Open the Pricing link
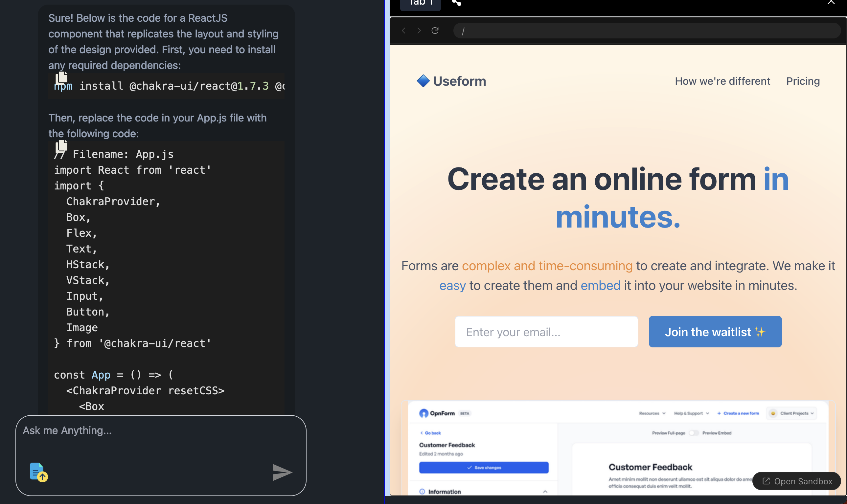This screenshot has width=847, height=504. coord(803,81)
